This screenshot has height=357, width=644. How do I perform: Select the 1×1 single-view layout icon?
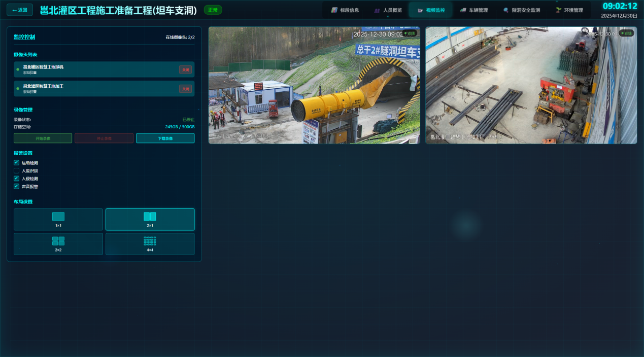[x=58, y=217]
